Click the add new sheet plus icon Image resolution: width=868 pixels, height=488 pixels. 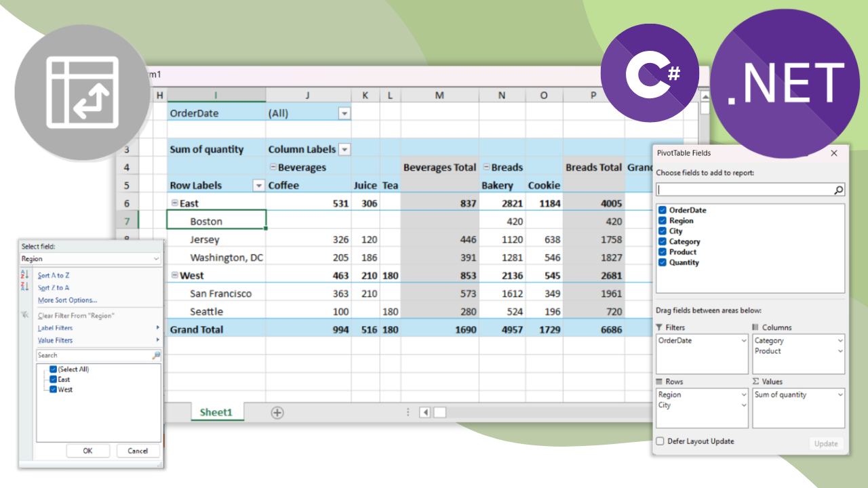pyautogui.click(x=277, y=412)
